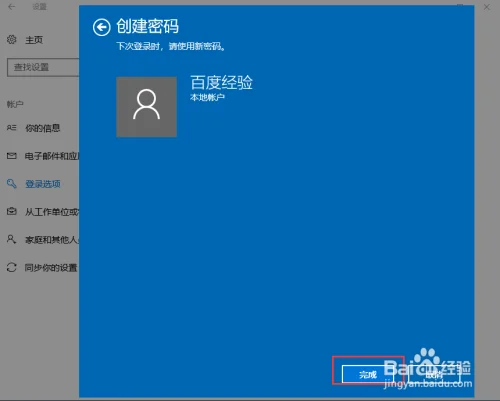
Task: Click the 帐户 section heading
Action: coord(15,104)
